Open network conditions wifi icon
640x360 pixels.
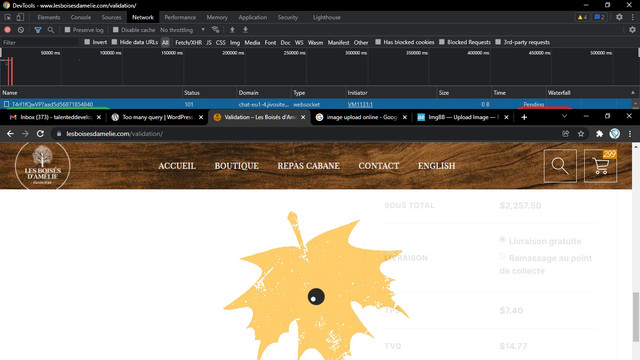[216, 30]
